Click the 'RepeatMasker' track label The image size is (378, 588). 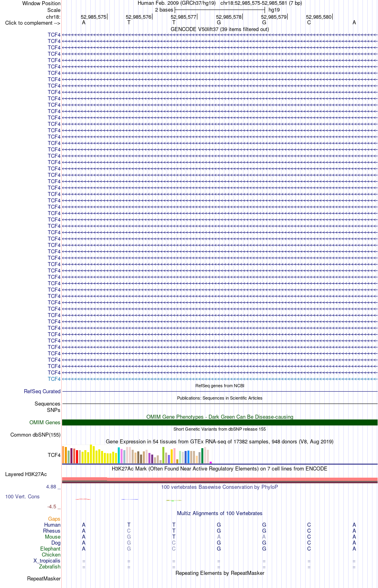click(x=44, y=578)
